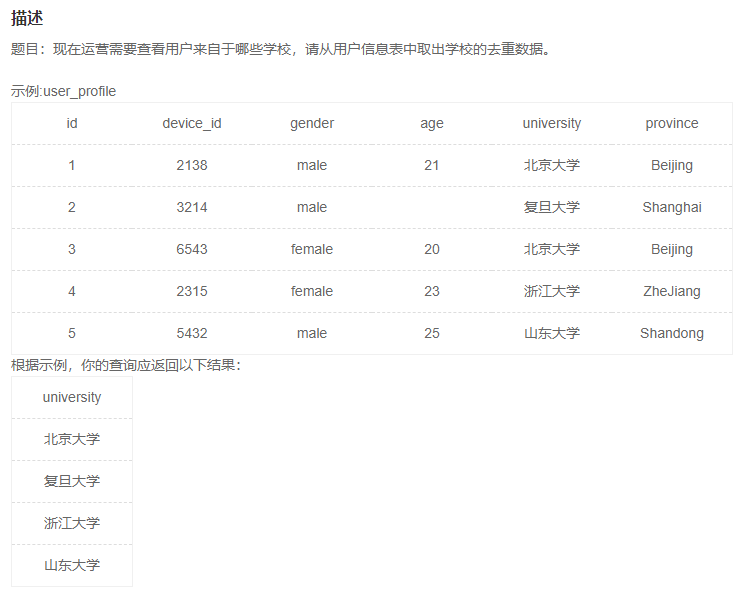The image size is (734, 594).
Task: Select gender cell in row 6543
Action: point(312,249)
